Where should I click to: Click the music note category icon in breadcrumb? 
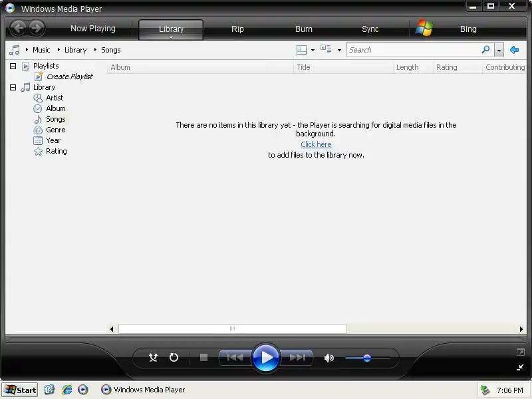click(x=14, y=50)
